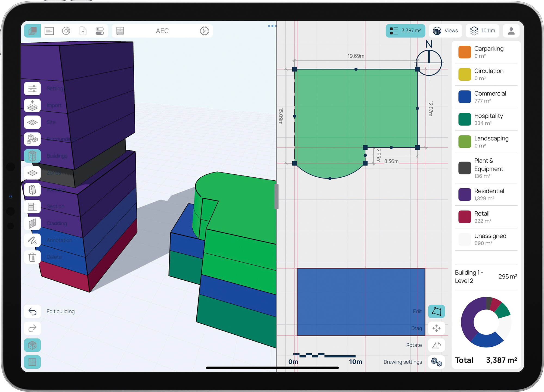The width and height of the screenshot is (544, 392).
Task: Choose the Hospitality use category
Action: (486, 119)
